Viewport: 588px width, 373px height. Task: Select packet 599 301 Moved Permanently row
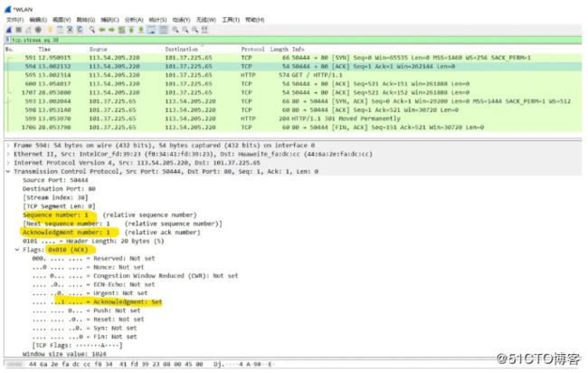click(x=293, y=119)
